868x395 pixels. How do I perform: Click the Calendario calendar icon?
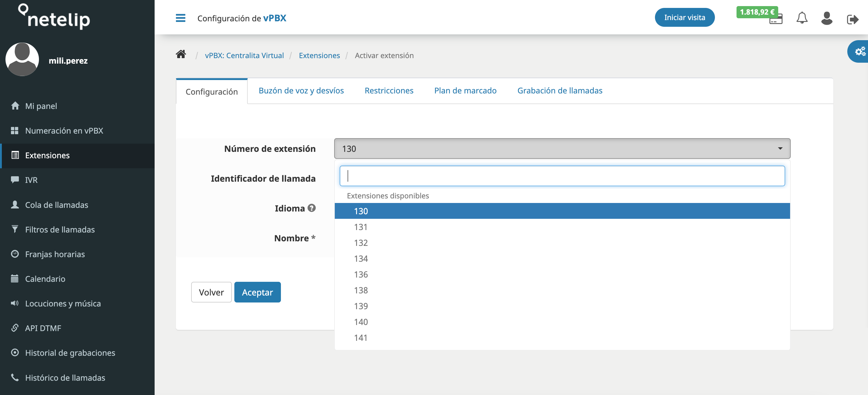coord(15,278)
